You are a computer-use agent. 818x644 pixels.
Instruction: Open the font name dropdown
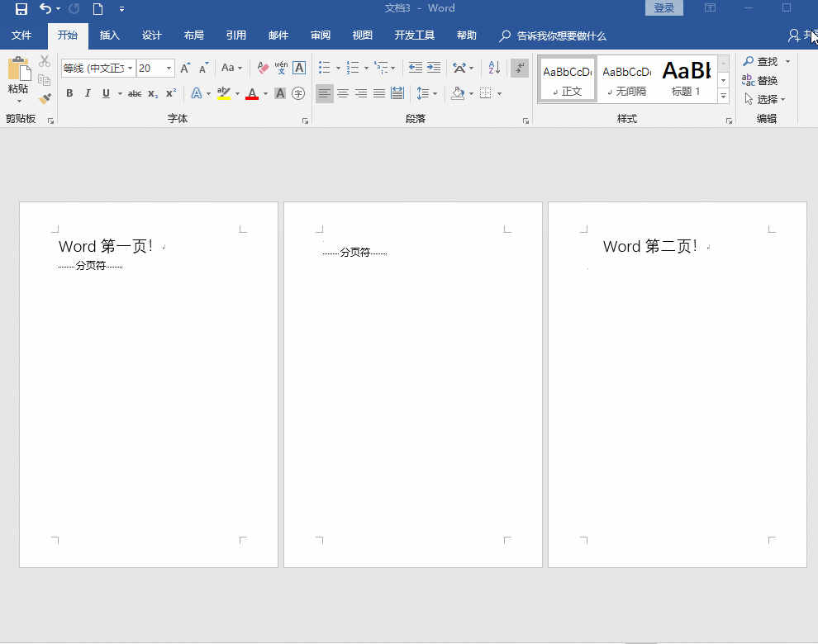point(131,69)
